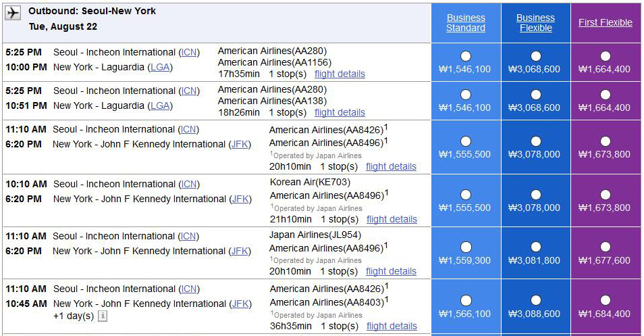644x336 pixels.
Task: Click the info icon next to +1 day(s)
Action: pos(103,316)
